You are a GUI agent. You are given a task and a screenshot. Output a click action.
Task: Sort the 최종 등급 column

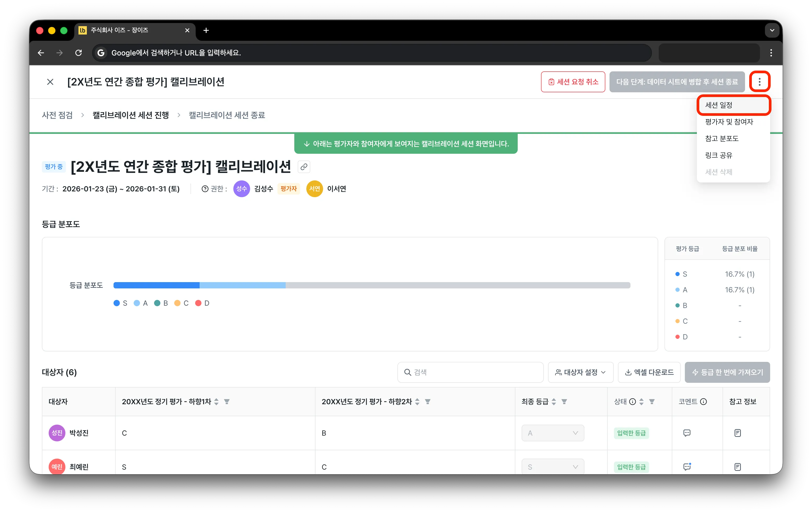click(554, 401)
